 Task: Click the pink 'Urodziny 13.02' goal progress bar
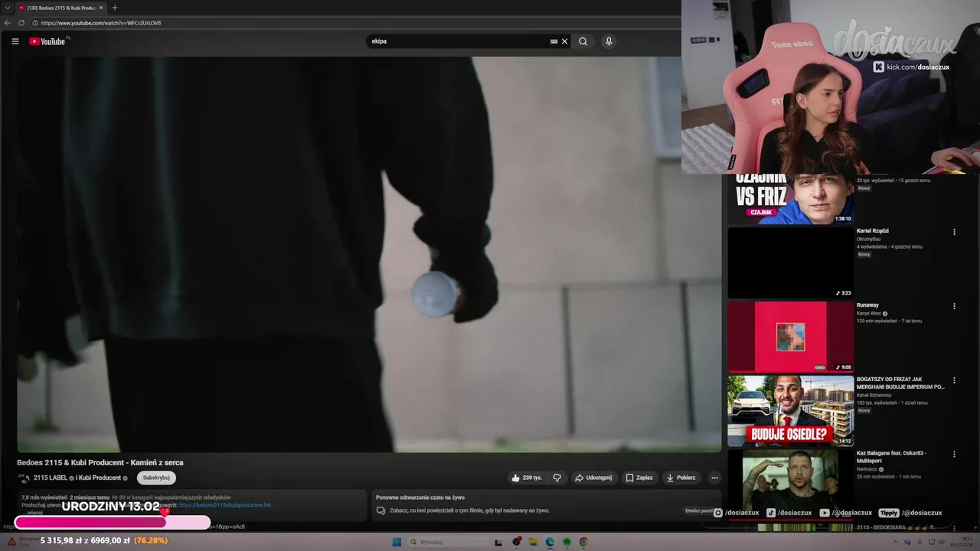click(x=112, y=523)
